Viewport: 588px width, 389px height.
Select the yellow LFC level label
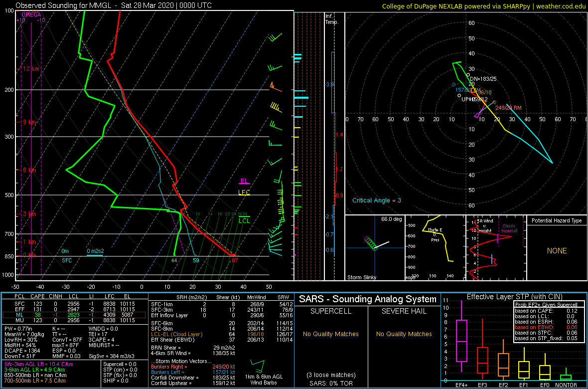coord(244,192)
